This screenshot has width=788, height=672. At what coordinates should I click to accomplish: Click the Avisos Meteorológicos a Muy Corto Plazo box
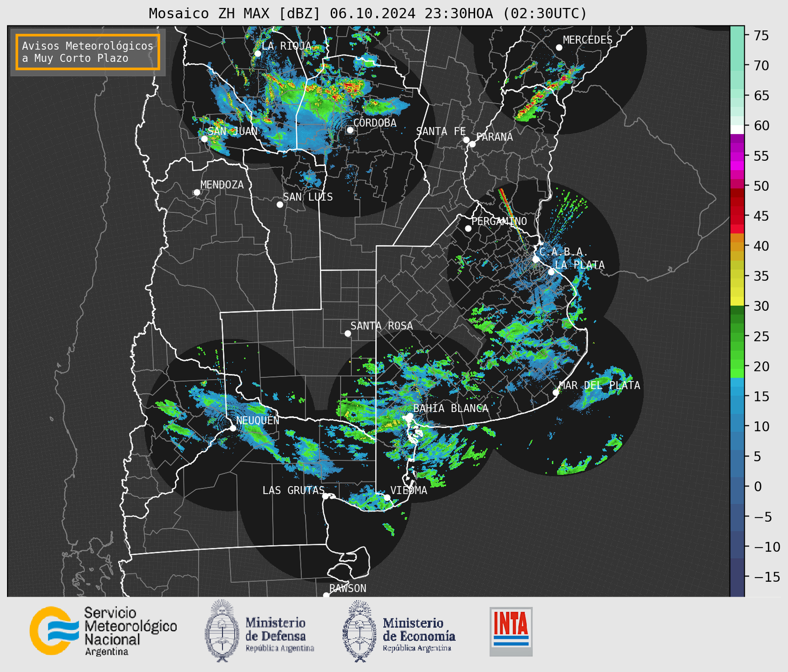(88, 52)
